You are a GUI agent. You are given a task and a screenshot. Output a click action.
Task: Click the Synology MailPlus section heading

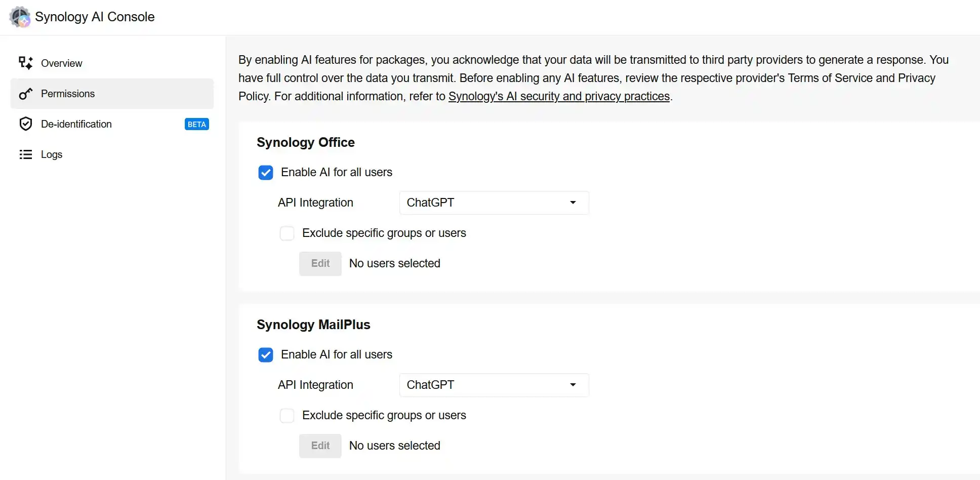click(313, 325)
